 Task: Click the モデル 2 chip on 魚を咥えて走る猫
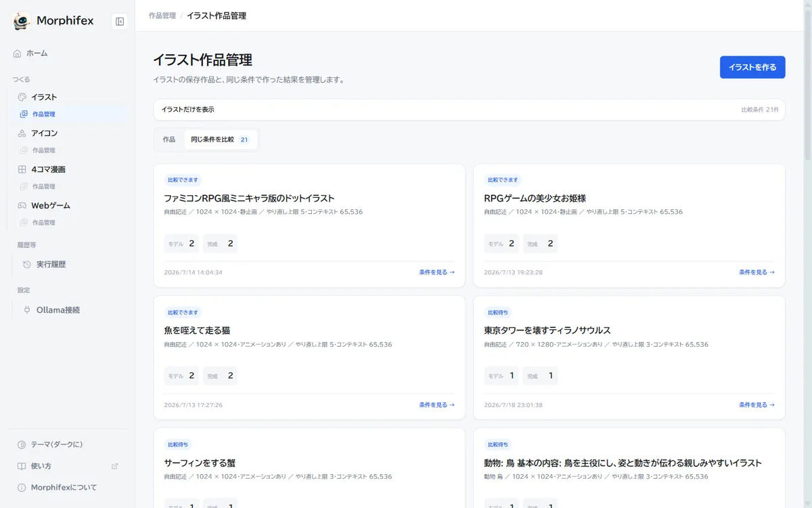(x=182, y=376)
